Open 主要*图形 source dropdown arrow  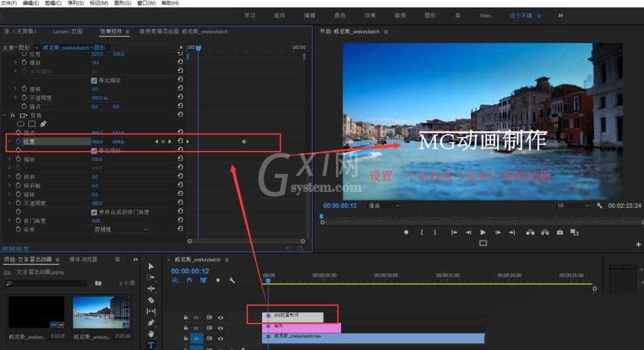36,48
